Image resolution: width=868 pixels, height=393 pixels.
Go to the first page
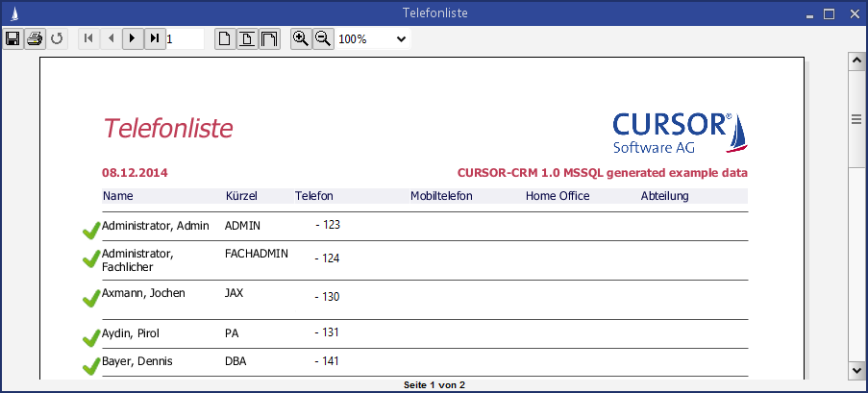click(88, 38)
